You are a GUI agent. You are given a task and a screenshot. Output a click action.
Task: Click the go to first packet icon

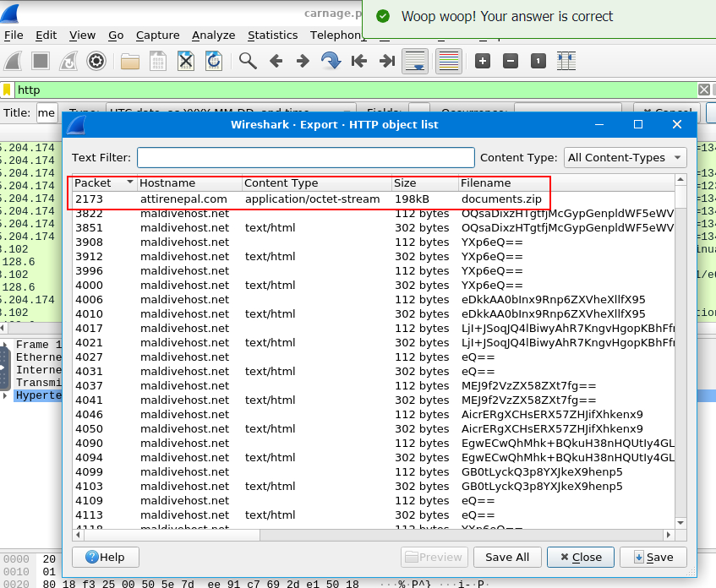point(358,61)
